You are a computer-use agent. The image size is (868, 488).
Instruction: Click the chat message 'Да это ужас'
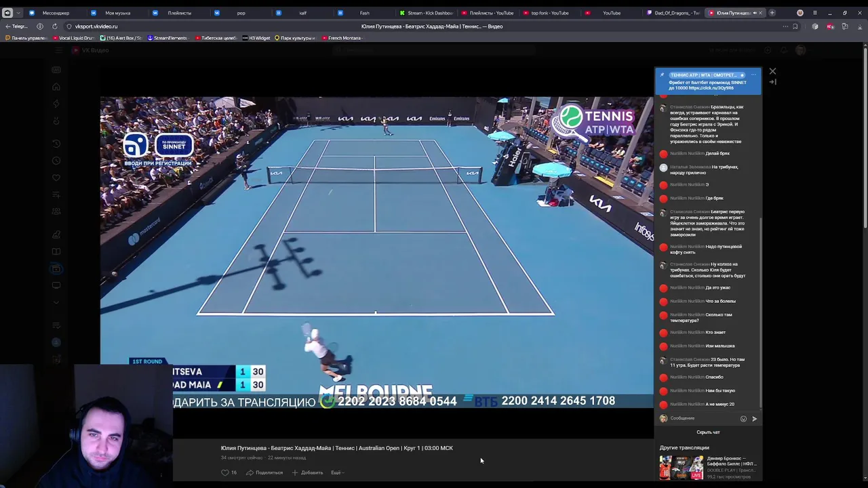[x=718, y=287]
